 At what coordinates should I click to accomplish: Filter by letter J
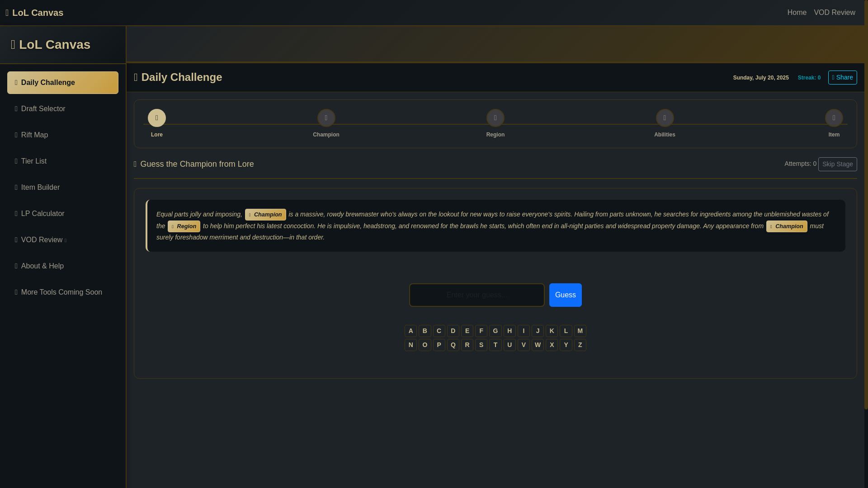coord(538,331)
